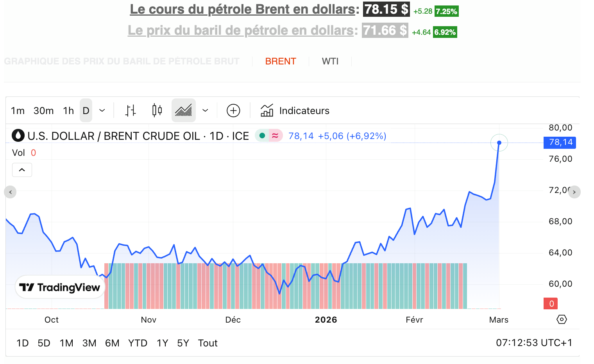Open the TradingView logo
Viewport: 594px width, 364px height.
click(59, 287)
